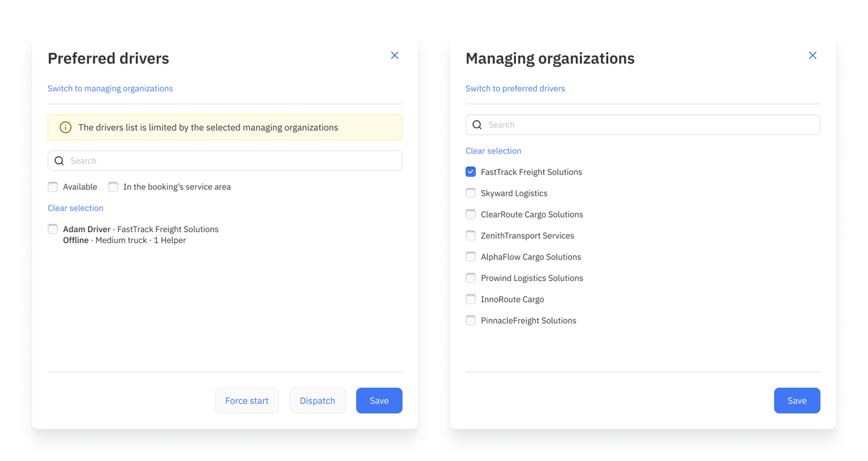Click the Dispatch button
868x461 pixels.
pos(318,401)
